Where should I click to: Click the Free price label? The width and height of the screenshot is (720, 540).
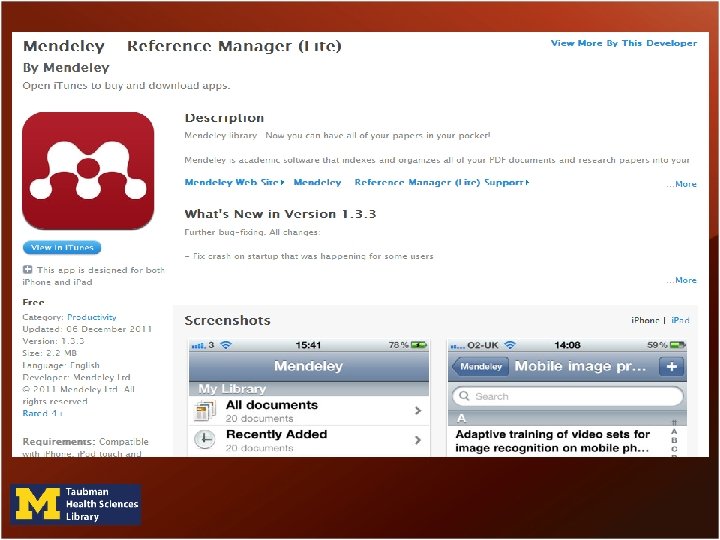click(34, 303)
